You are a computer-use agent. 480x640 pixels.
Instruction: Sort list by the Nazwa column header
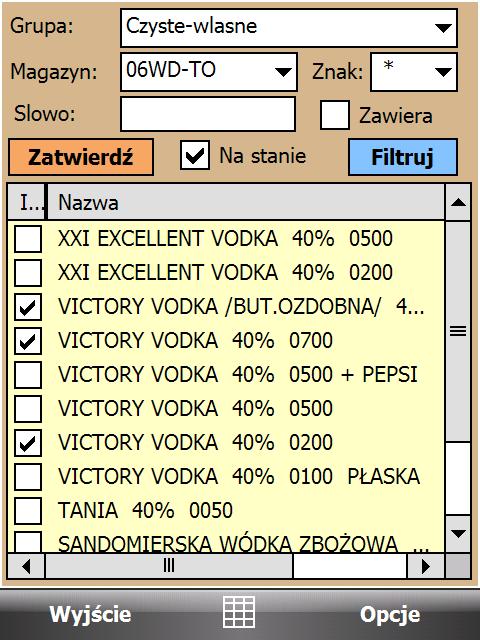[x=246, y=202]
